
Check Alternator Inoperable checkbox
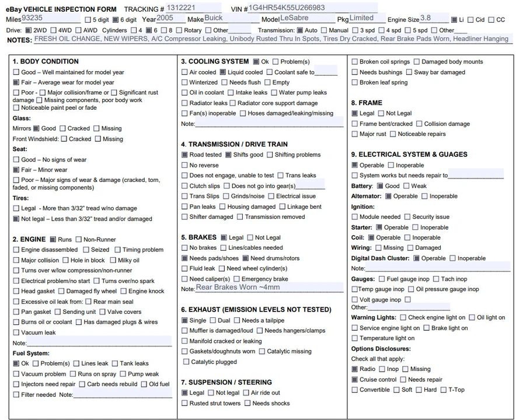point(424,196)
